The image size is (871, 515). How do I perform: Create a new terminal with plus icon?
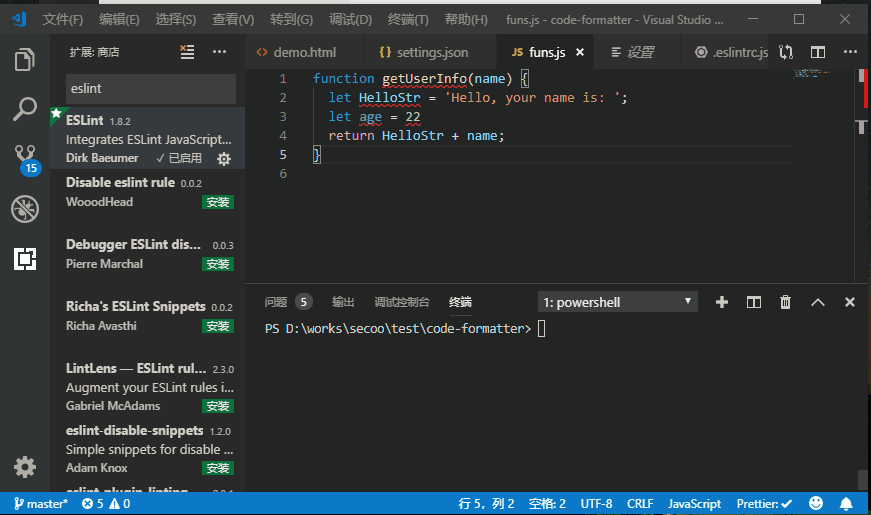[722, 302]
